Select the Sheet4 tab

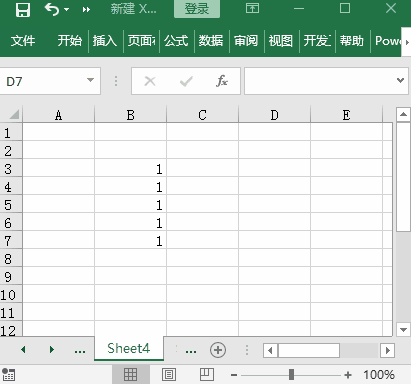pyautogui.click(x=129, y=348)
